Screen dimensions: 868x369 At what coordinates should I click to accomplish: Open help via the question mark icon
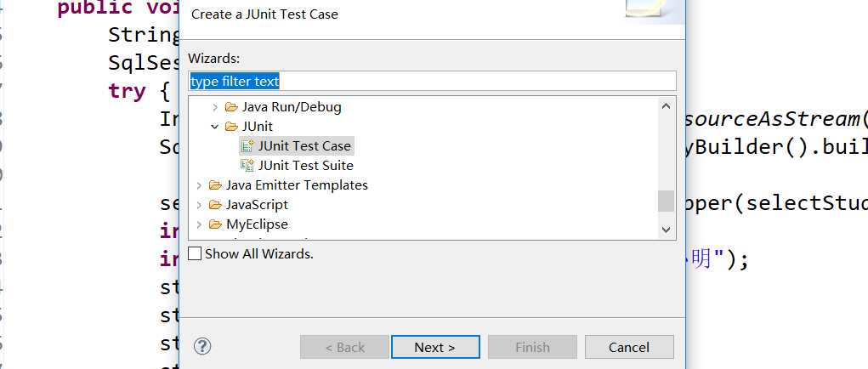coord(202,347)
